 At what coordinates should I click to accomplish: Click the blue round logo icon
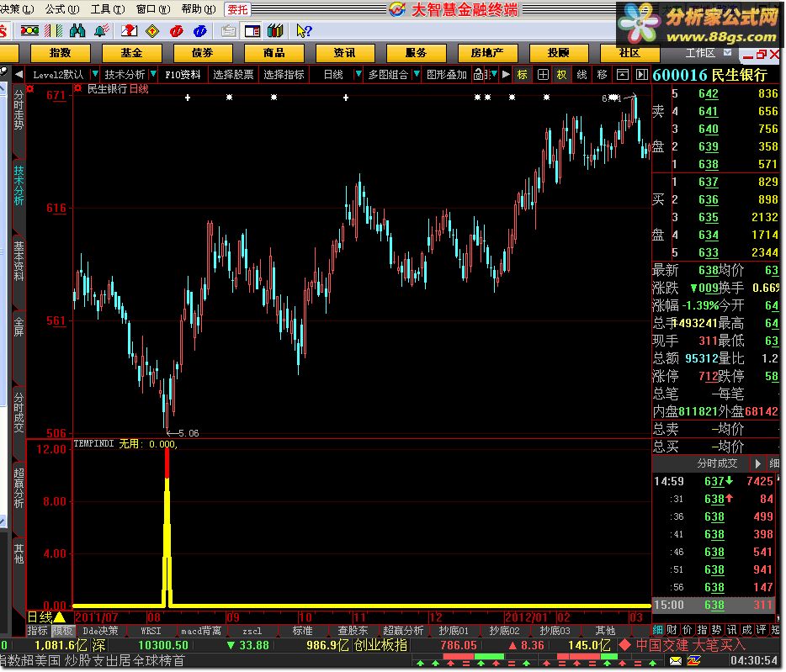pos(200,31)
